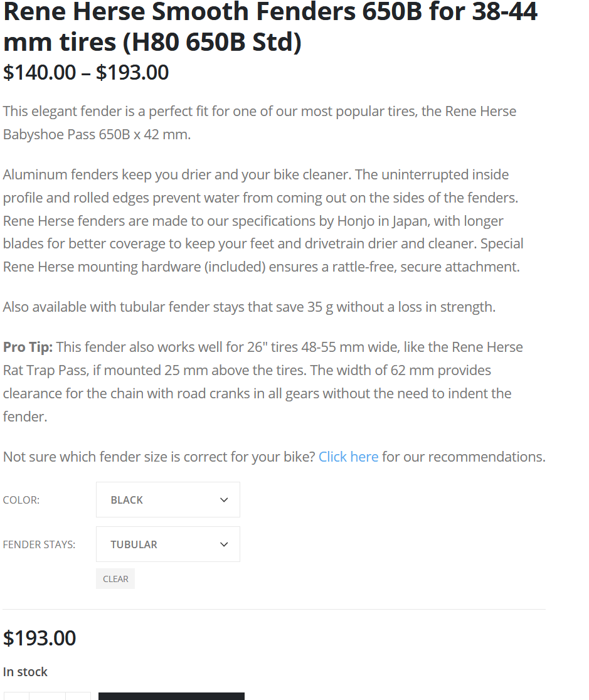Image resolution: width=589 pixels, height=700 pixels.
Task: Decrease quantity with the left stepper button
Action: pos(16,696)
